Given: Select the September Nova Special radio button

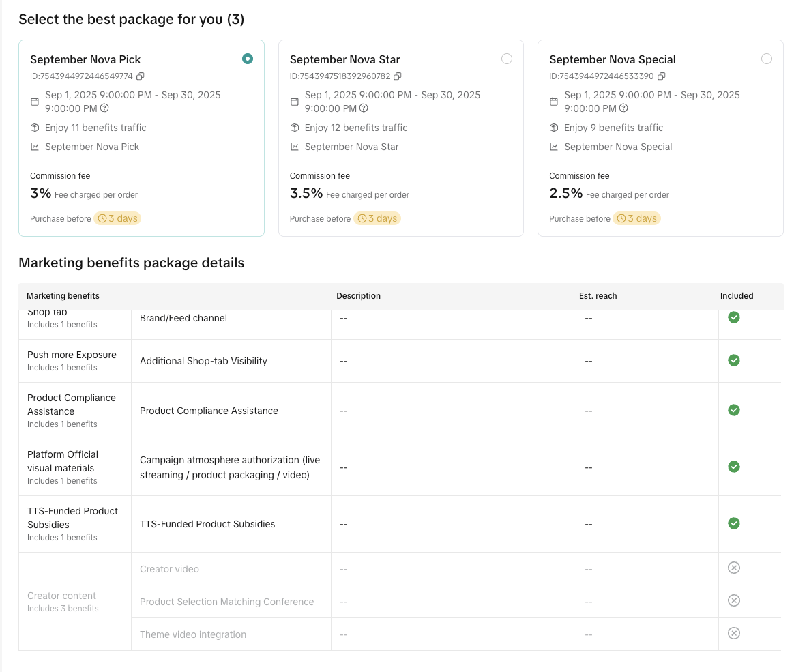Looking at the screenshot, I should (767, 59).
